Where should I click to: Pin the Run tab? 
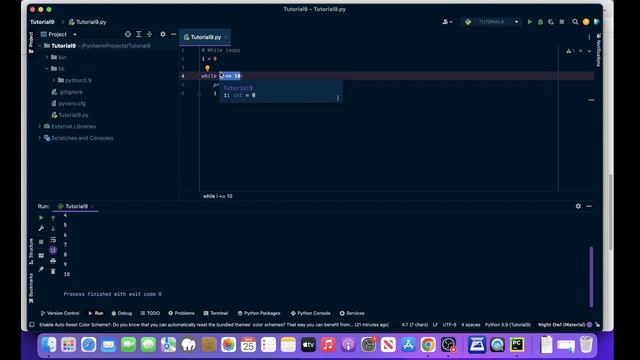tap(41, 269)
